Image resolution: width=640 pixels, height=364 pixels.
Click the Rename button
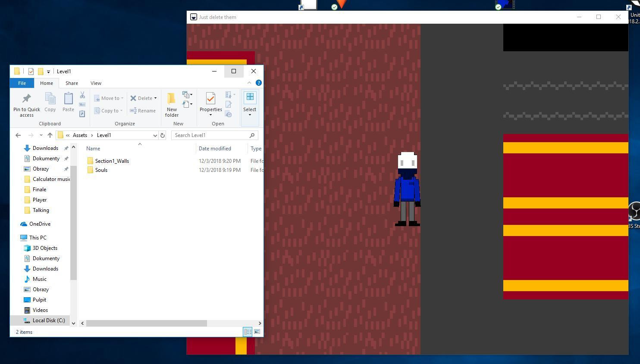coord(143,111)
